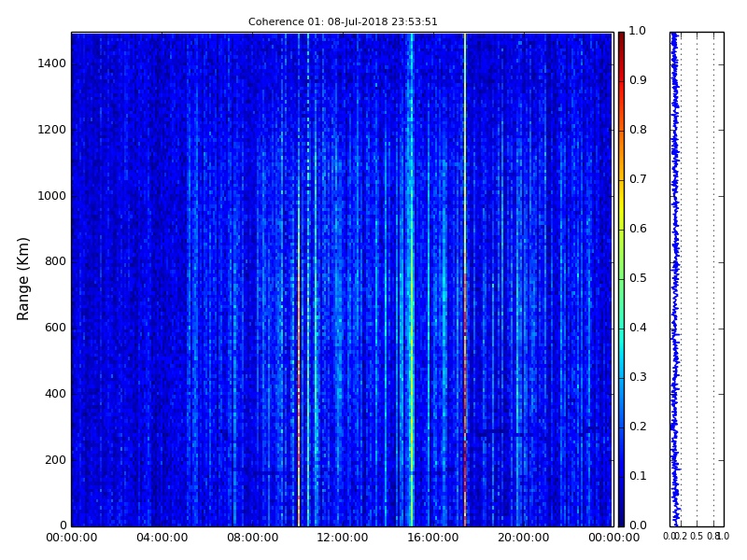
Task: Click the 400 range tick label
Action: (55, 394)
